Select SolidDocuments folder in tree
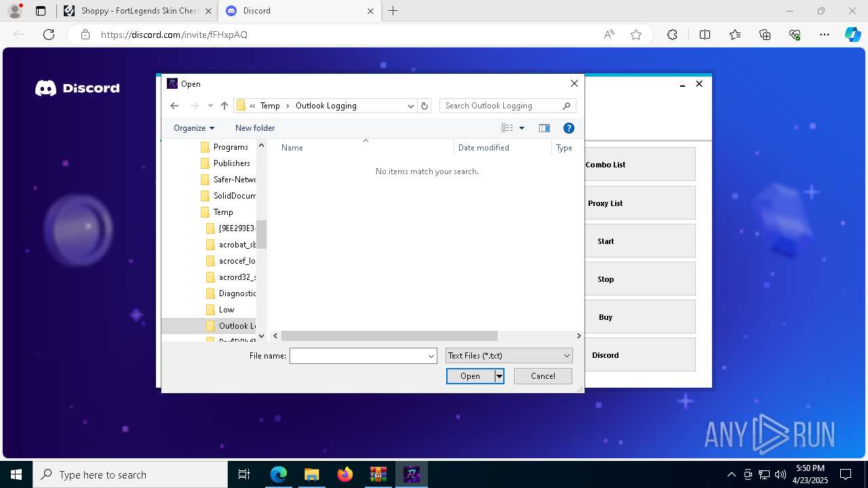The image size is (868, 488). (229, 196)
